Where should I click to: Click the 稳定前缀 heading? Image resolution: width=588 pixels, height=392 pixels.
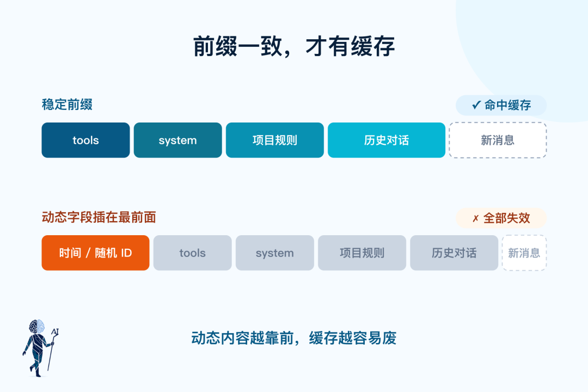[x=67, y=105]
